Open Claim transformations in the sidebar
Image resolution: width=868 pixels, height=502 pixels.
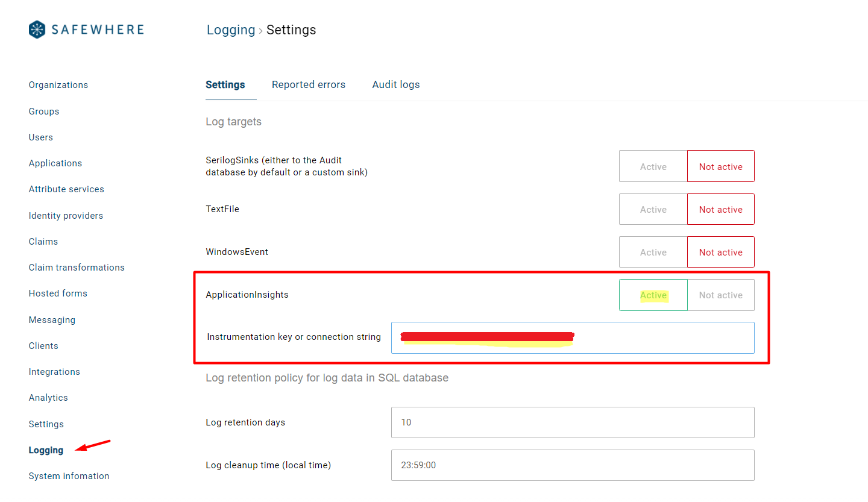77,267
